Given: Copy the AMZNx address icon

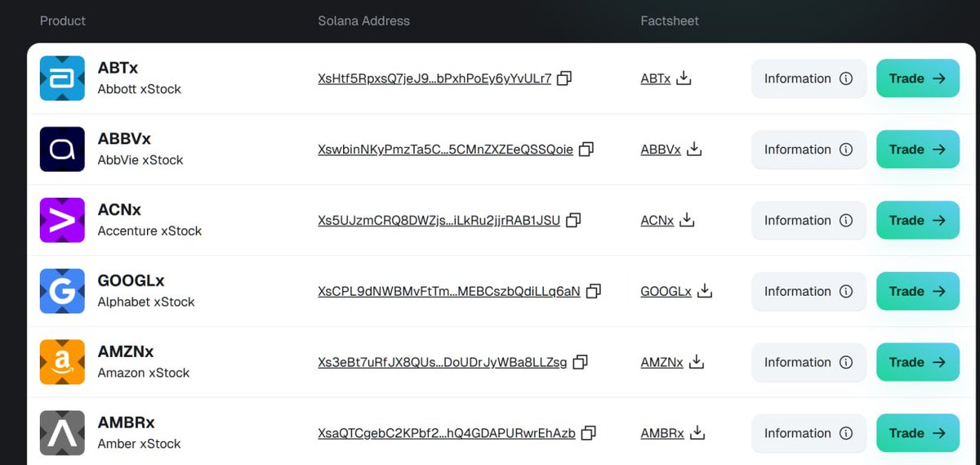Looking at the screenshot, I should (x=580, y=362).
